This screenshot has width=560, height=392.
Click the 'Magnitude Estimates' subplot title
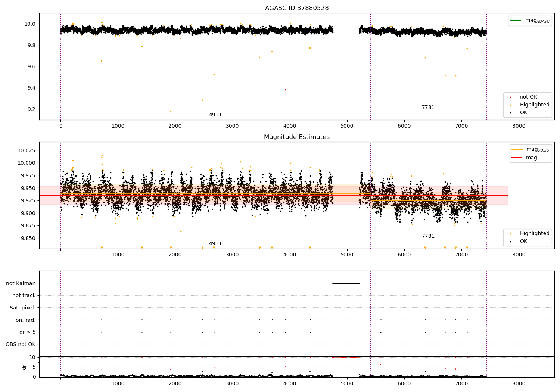tap(297, 137)
